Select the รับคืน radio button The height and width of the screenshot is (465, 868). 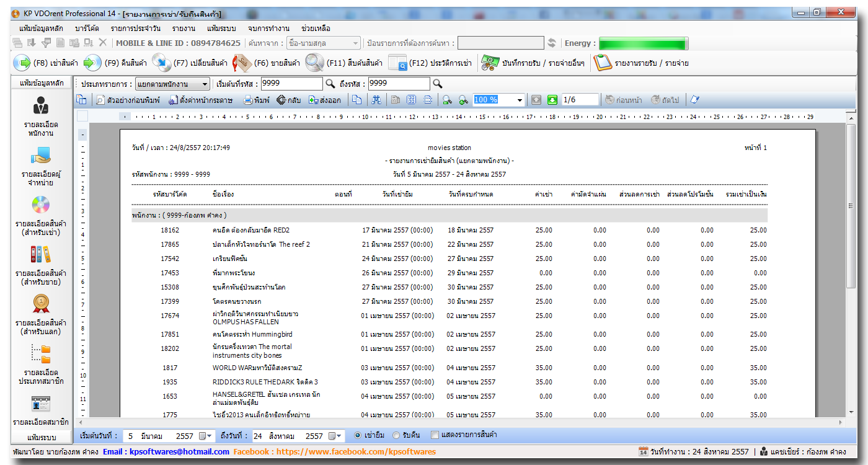(396, 435)
